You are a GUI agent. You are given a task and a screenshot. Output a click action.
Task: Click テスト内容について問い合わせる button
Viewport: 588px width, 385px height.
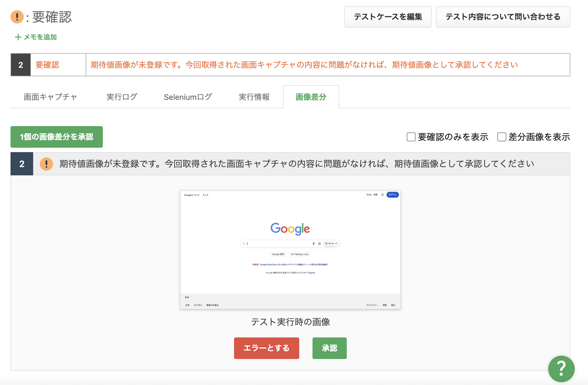pyautogui.click(x=503, y=17)
